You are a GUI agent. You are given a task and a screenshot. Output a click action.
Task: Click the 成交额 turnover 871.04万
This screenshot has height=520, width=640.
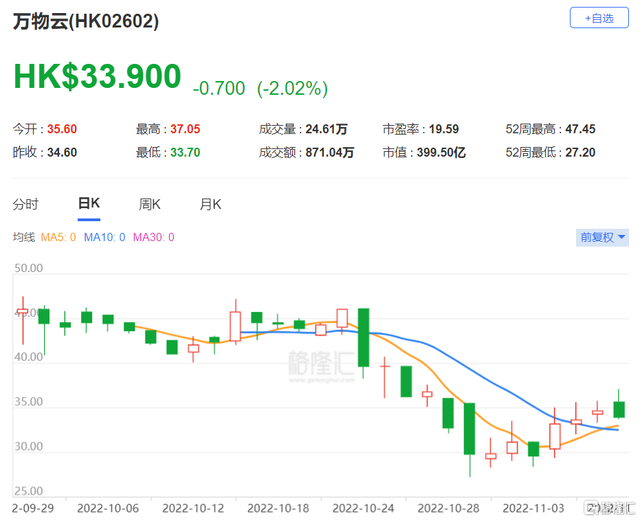(x=330, y=152)
